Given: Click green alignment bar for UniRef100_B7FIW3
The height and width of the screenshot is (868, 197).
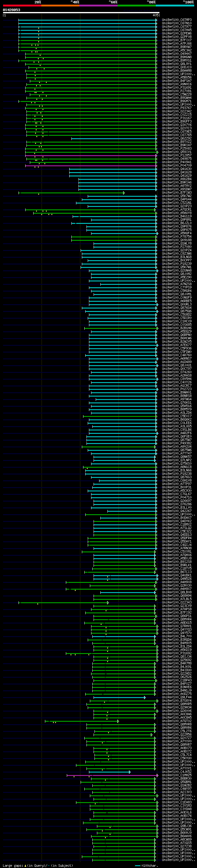Looking at the screenshot, I should click(x=72, y=193).
